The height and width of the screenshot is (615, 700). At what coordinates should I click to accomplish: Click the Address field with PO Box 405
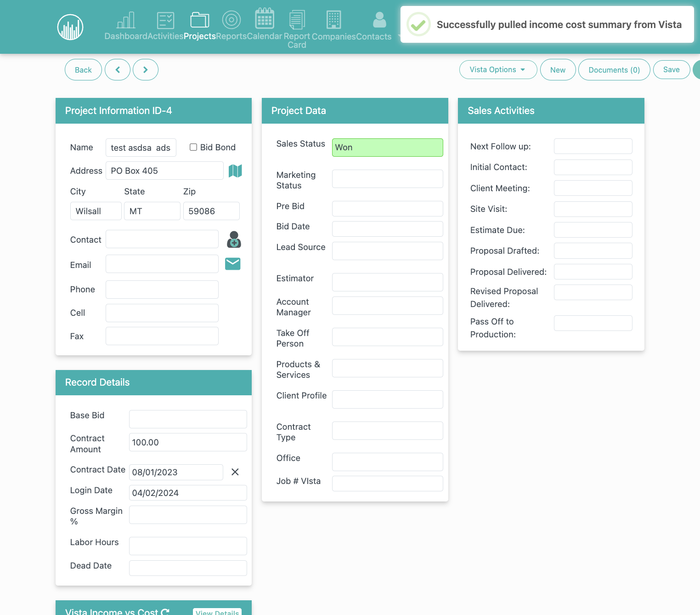pyautogui.click(x=164, y=171)
